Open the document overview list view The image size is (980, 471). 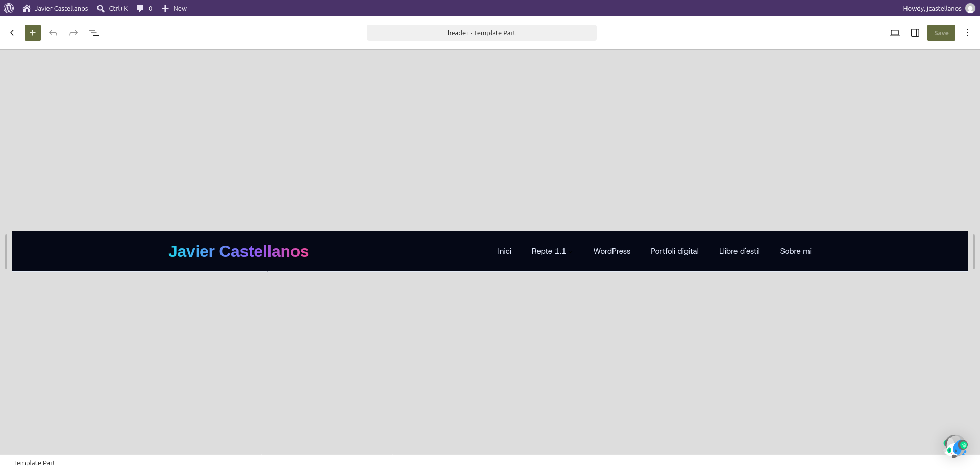[x=94, y=33]
